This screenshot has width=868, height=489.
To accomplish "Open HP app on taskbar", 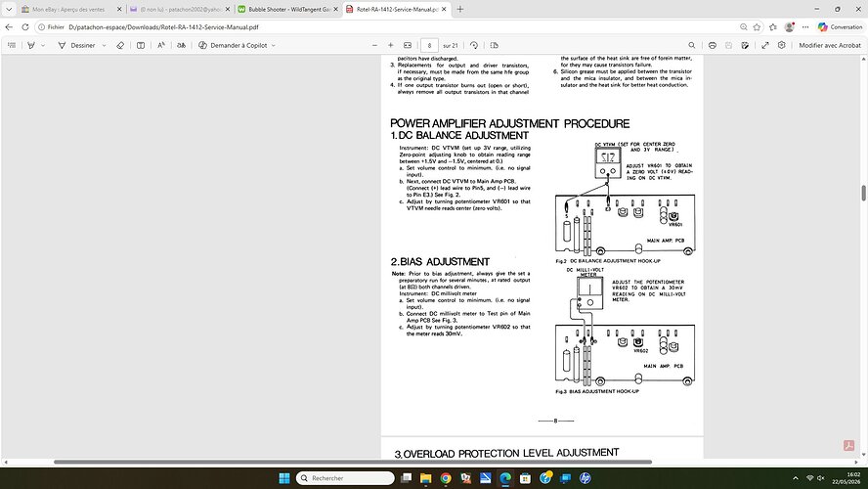I will [586, 478].
